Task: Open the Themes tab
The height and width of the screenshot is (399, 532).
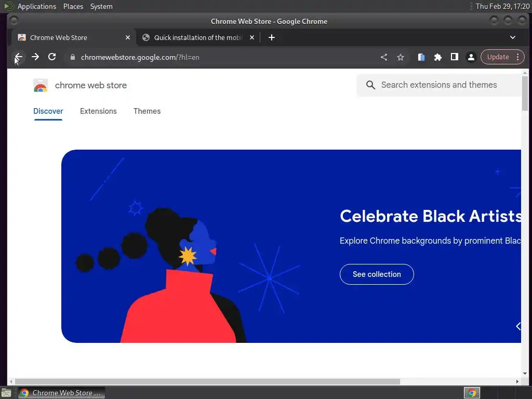Action: coord(147,111)
